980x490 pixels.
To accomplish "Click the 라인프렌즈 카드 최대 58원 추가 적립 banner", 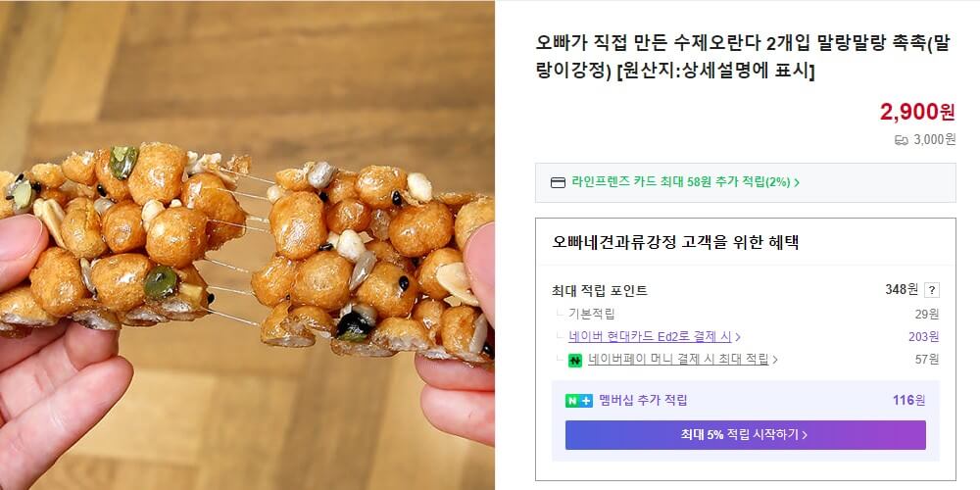I will pos(745,182).
